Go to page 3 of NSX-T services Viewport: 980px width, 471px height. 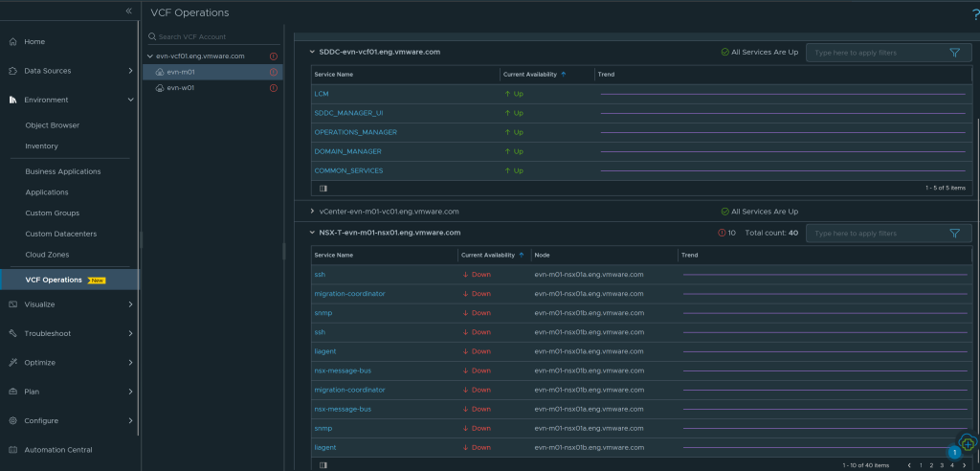(x=941, y=465)
